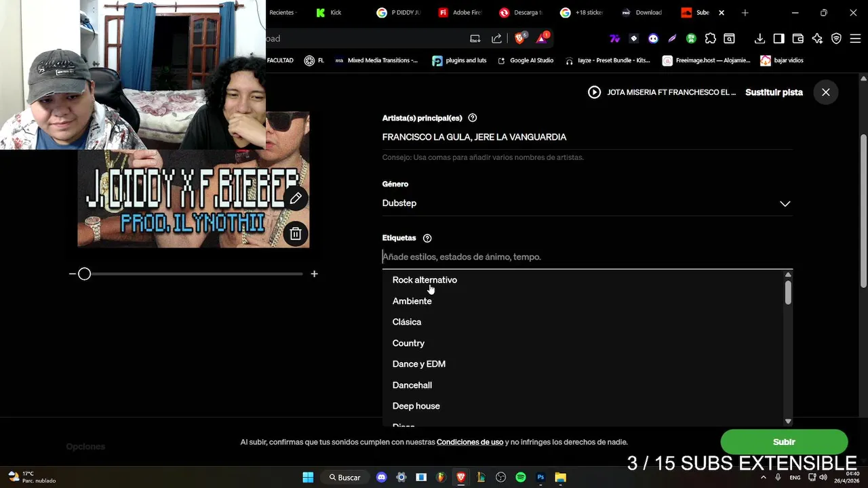Select Country from the list
868x488 pixels.
point(408,343)
